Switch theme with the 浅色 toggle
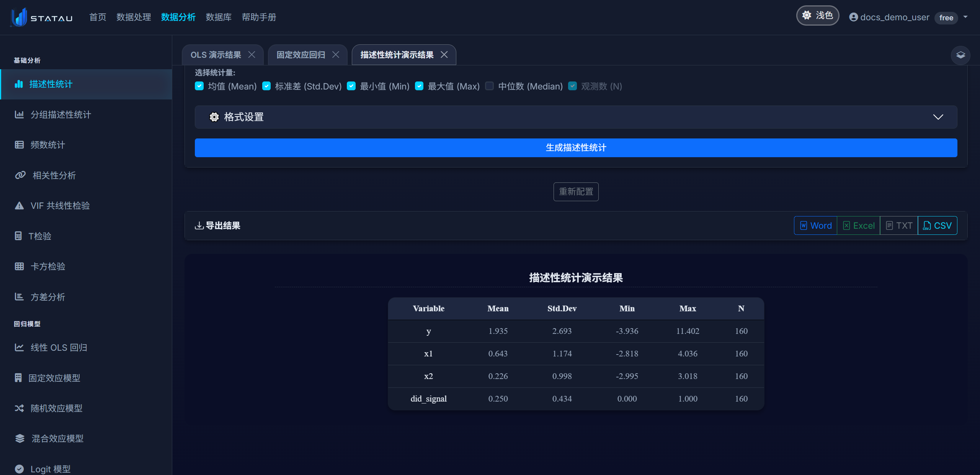980x475 pixels. (818, 15)
